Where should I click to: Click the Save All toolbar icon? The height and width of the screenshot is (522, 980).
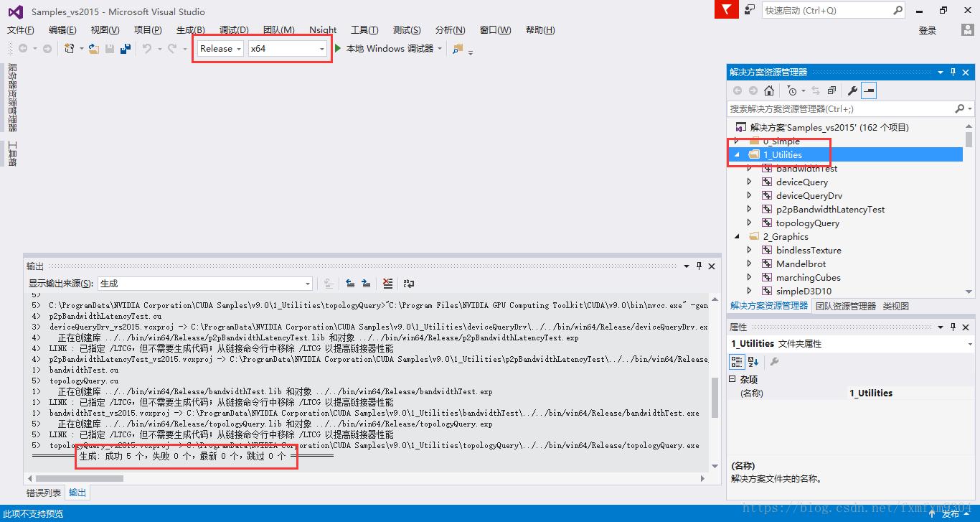tap(126, 48)
